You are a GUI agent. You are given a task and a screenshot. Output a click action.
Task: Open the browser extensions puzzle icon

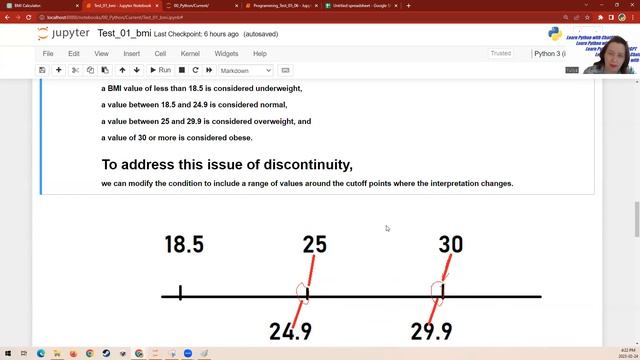tap(600, 18)
